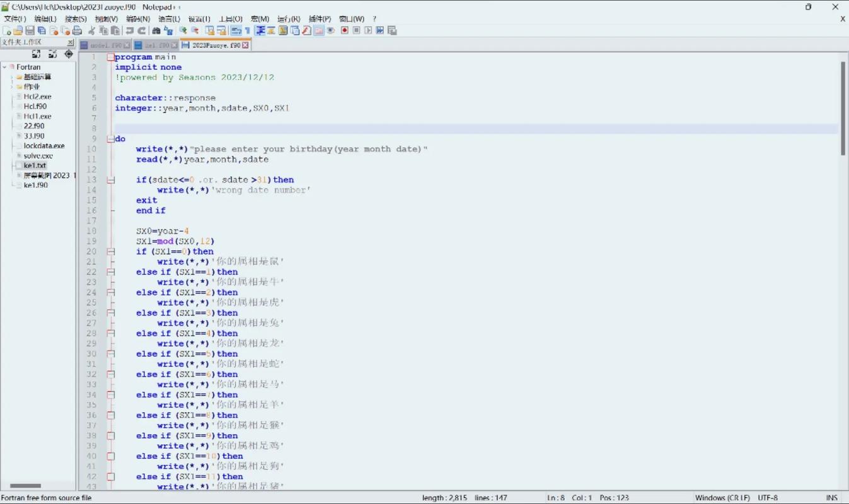Open the 插件(P) menu
Viewport: 849px width, 504px height.
tap(320, 19)
